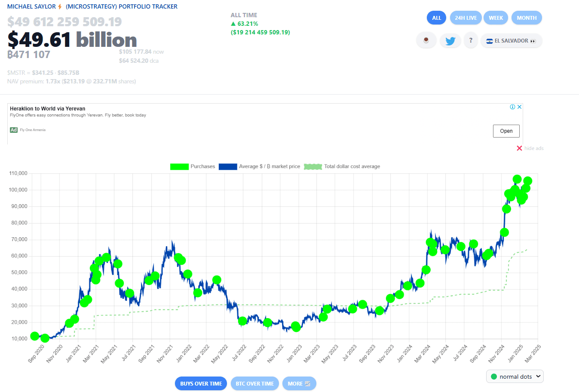The height and width of the screenshot is (392, 579).
Task: Click the eyes emoji next to El Salvador
Action: 533,41
